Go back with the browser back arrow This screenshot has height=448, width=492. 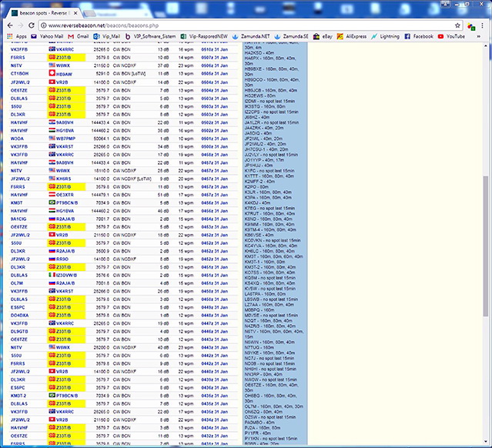point(10,25)
